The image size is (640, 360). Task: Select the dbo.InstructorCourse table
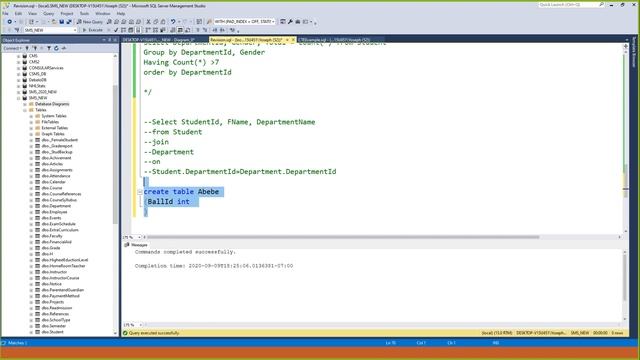point(60,278)
